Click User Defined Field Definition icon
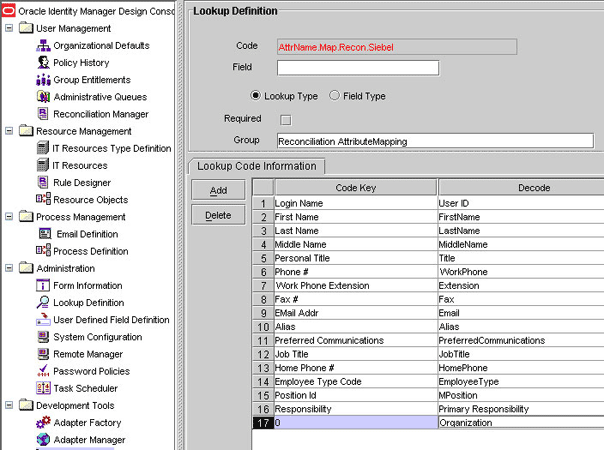 tap(43, 319)
